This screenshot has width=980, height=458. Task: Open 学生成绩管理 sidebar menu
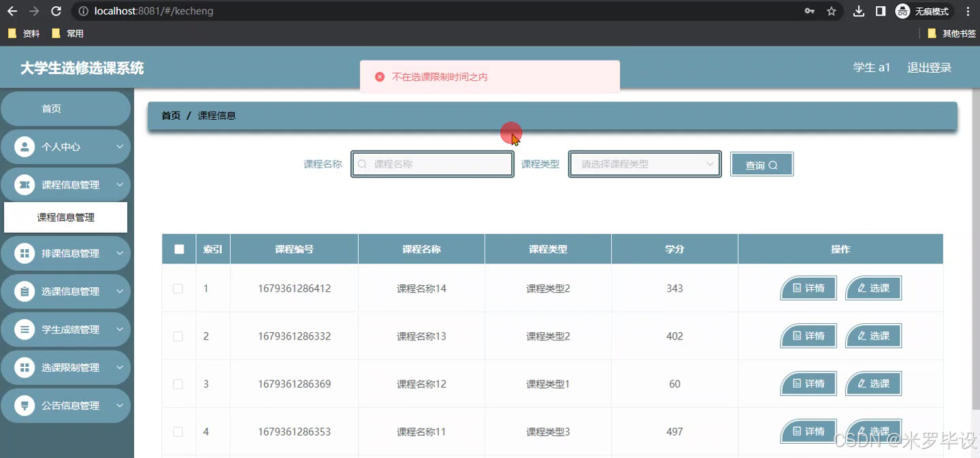65,329
